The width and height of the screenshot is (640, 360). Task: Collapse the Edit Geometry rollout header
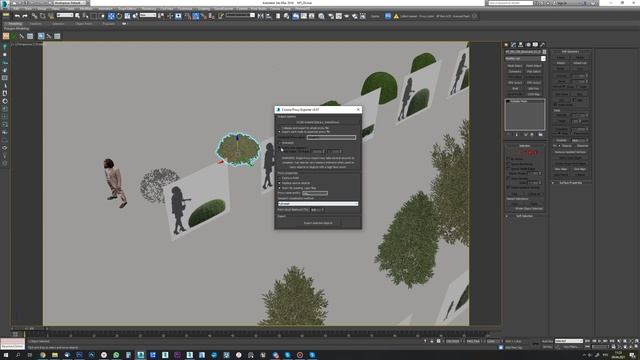pyautogui.click(x=571, y=51)
